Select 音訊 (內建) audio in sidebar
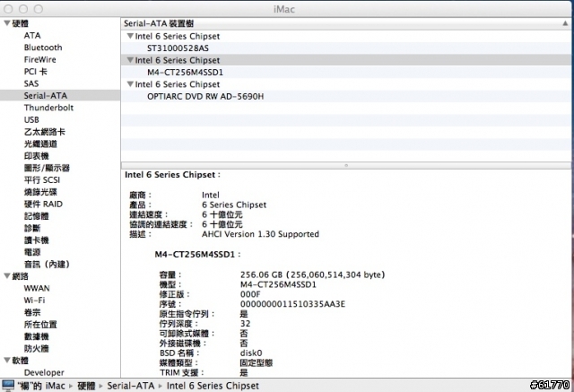Image resolution: width=574 pixels, height=392 pixels. [x=47, y=265]
